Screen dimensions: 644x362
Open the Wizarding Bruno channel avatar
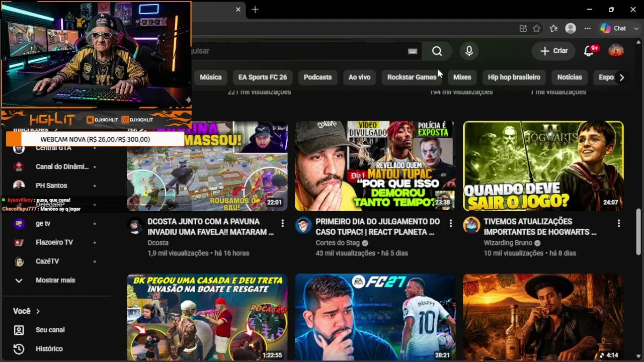(x=471, y=226)
